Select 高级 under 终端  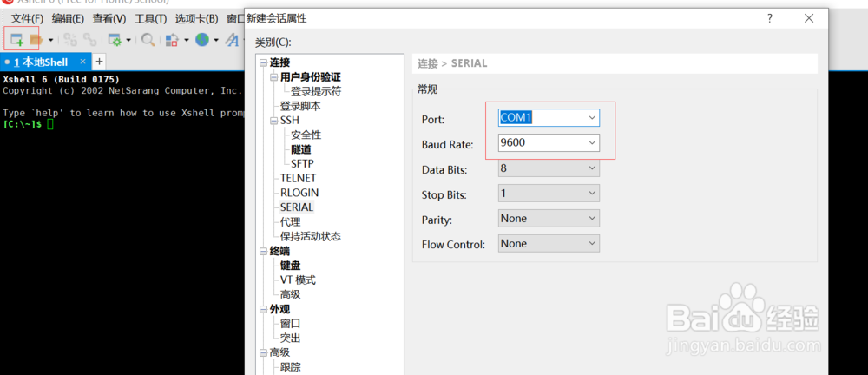coord(290,294)
